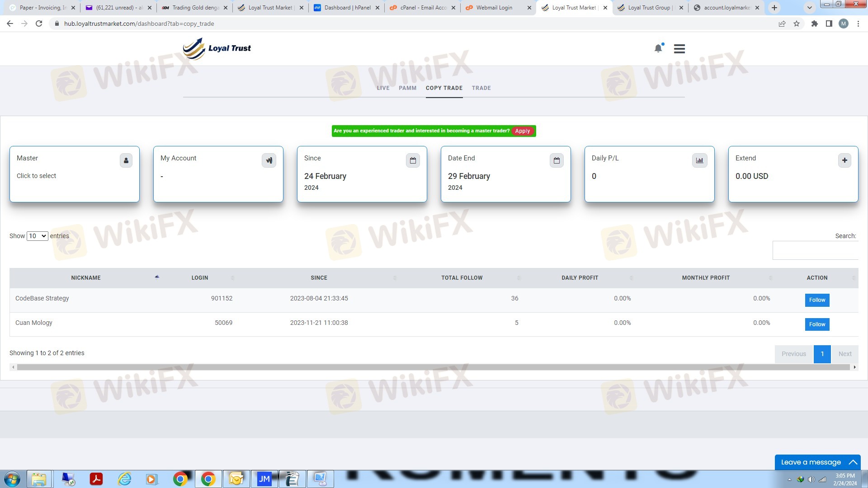Click the Master card to select a master
Viewport: 868px width, 488px height.
pos(75,174)
